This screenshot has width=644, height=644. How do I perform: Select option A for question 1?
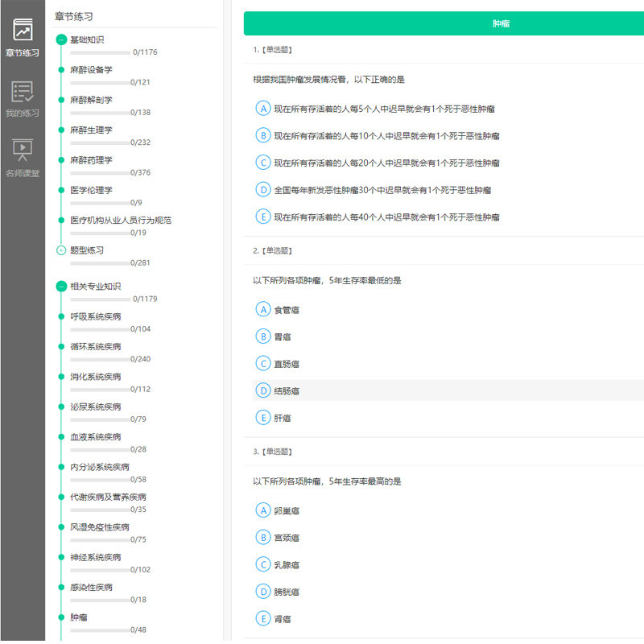[263, 109]
